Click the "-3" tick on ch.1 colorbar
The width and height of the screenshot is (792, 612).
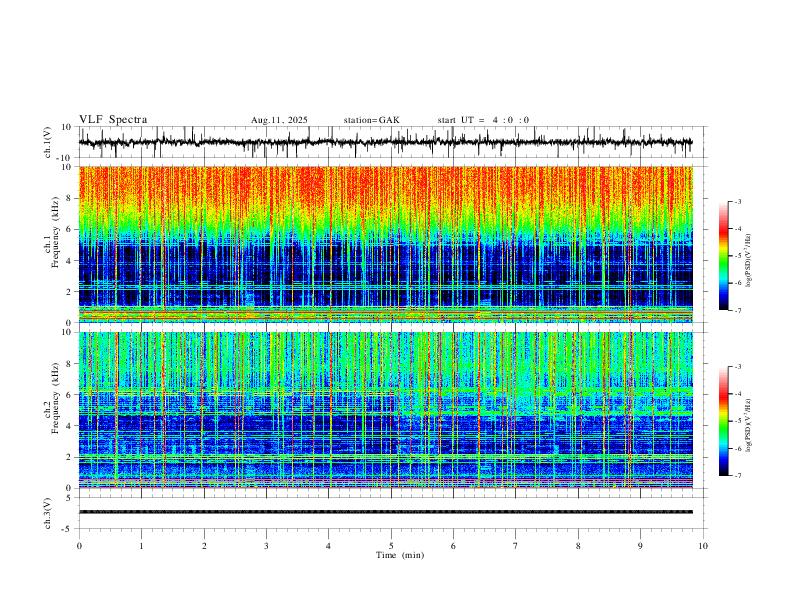coord(737,201)
